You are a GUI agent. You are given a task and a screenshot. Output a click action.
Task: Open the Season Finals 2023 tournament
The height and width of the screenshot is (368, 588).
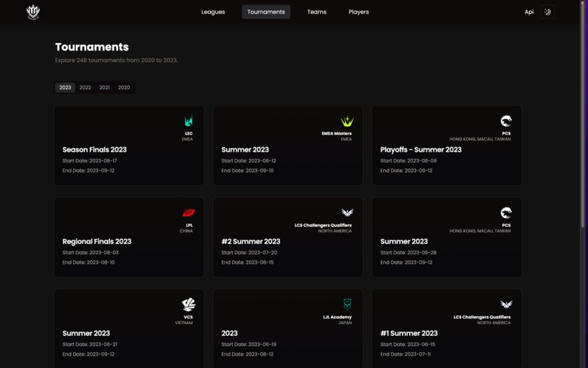coord(95,149)
